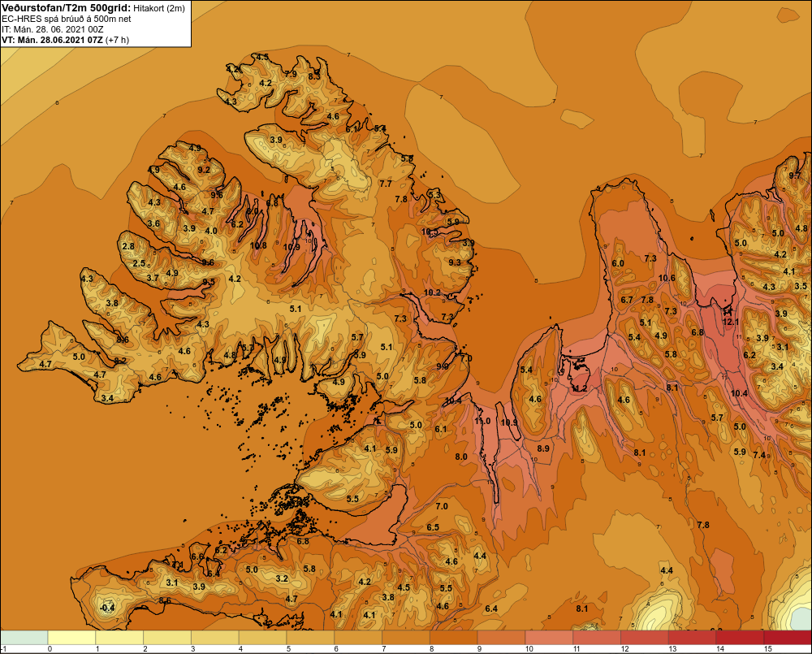This screenshot has height=654, width=812.
Task: Select the legend swatch between 2 and 3
Action: coord(167,637)
